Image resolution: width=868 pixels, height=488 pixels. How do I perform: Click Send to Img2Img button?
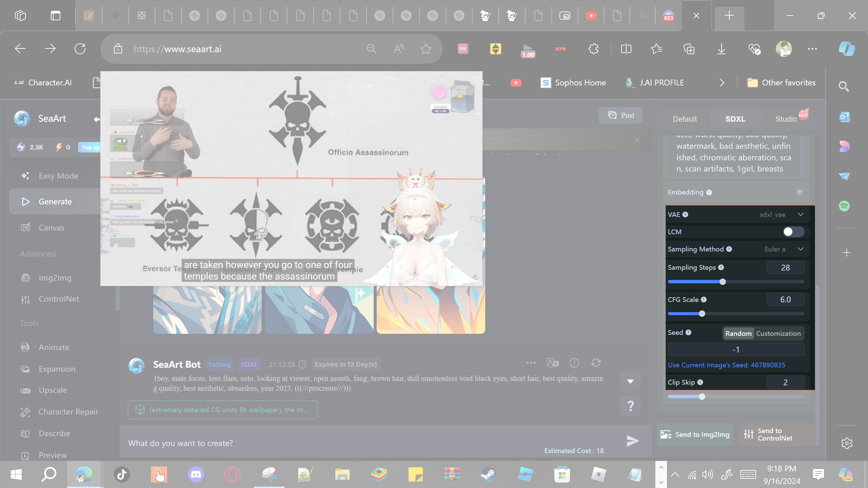695,434
